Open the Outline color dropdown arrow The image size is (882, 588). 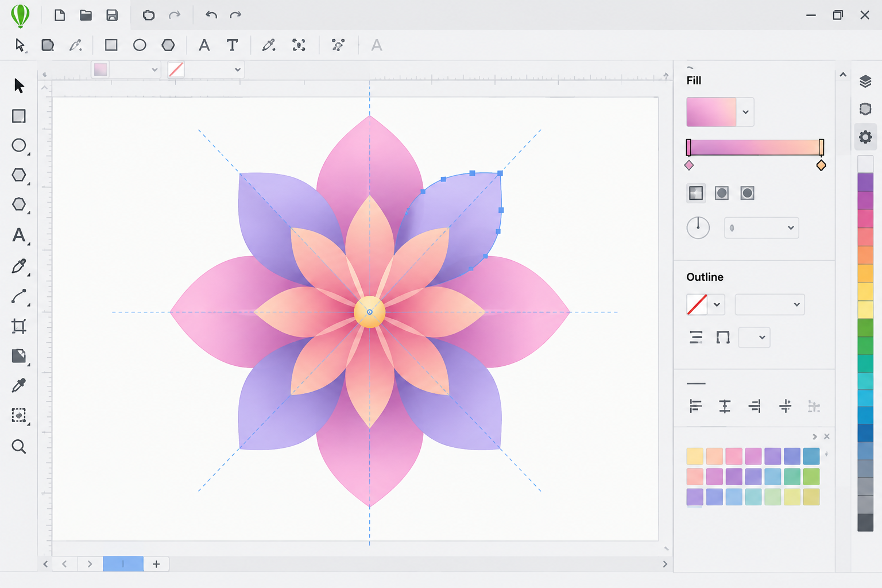(717, 304)
